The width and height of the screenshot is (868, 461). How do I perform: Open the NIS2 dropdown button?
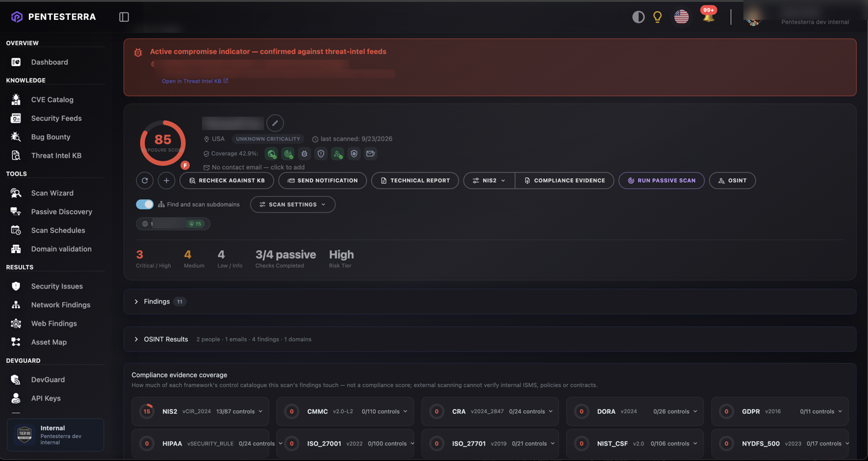(489, 181)
